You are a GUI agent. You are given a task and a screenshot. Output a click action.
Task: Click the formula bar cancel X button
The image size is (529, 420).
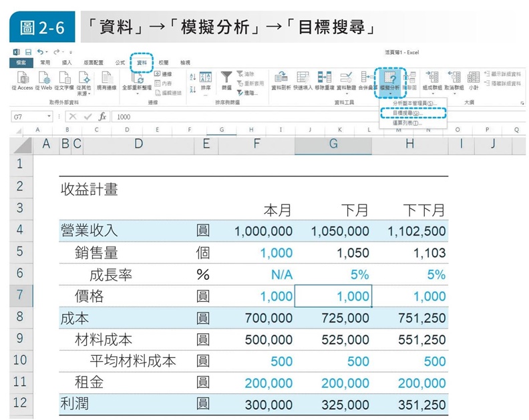(x=73, y=117)
